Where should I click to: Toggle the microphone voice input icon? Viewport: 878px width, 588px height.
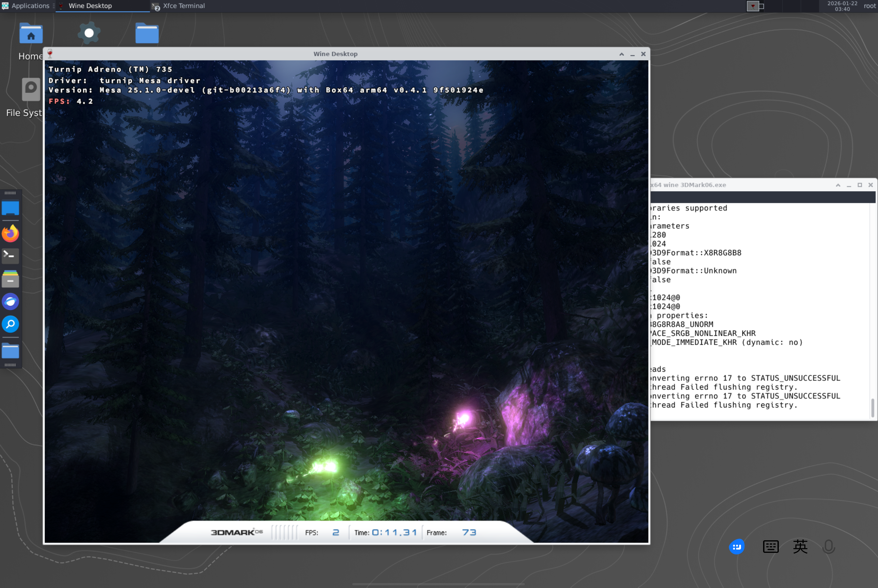tap(828, 546)
